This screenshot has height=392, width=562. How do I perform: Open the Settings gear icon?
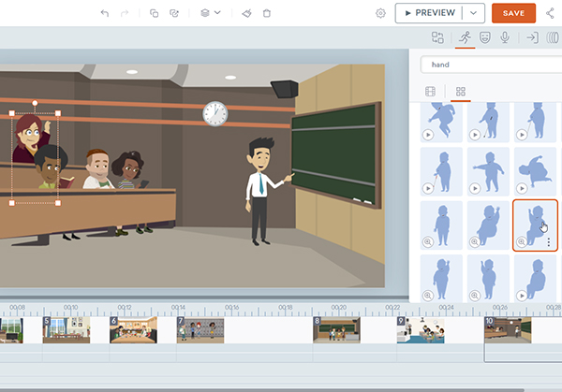pos(380,13)
